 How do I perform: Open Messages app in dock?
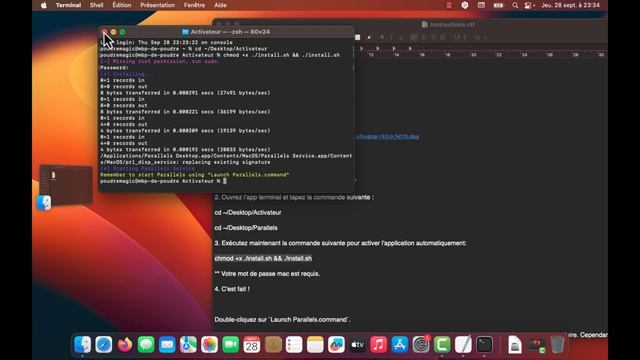click(x=146, y=345)
